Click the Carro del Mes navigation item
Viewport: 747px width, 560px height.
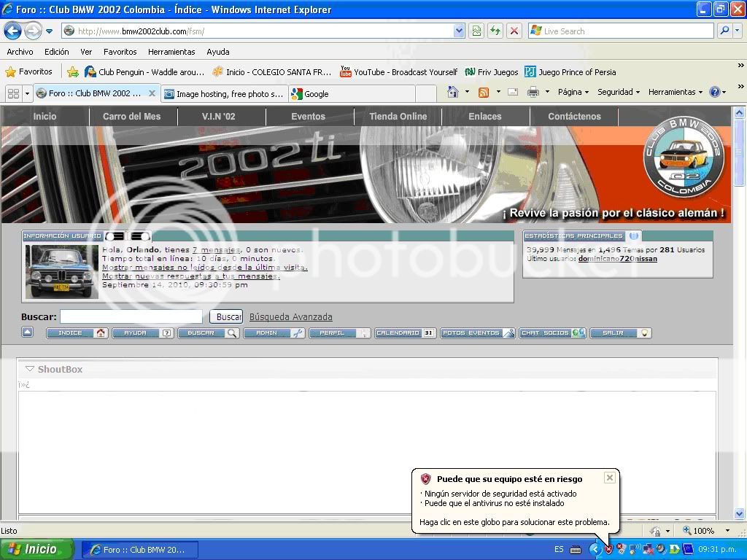132,116
